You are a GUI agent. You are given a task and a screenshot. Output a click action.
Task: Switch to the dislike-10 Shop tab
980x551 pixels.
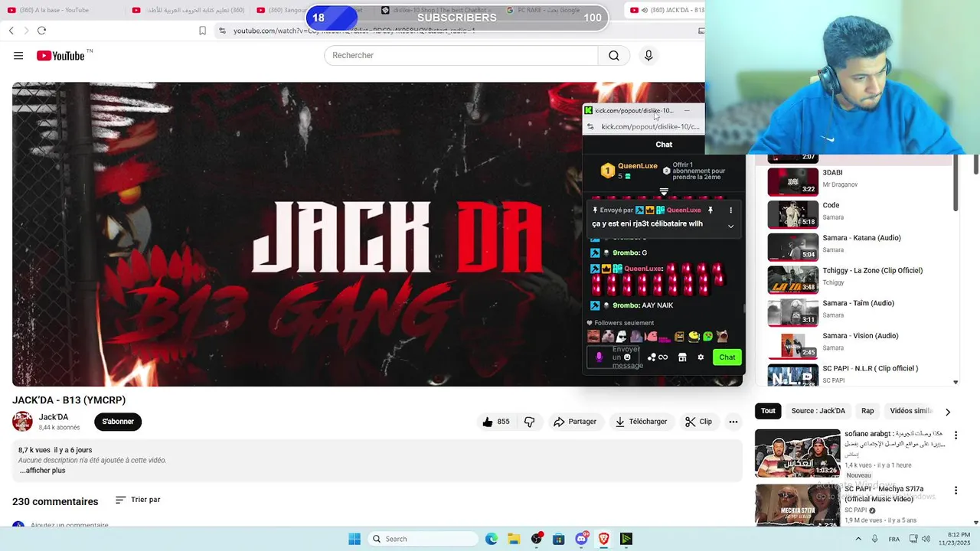[x=436, y=10]
